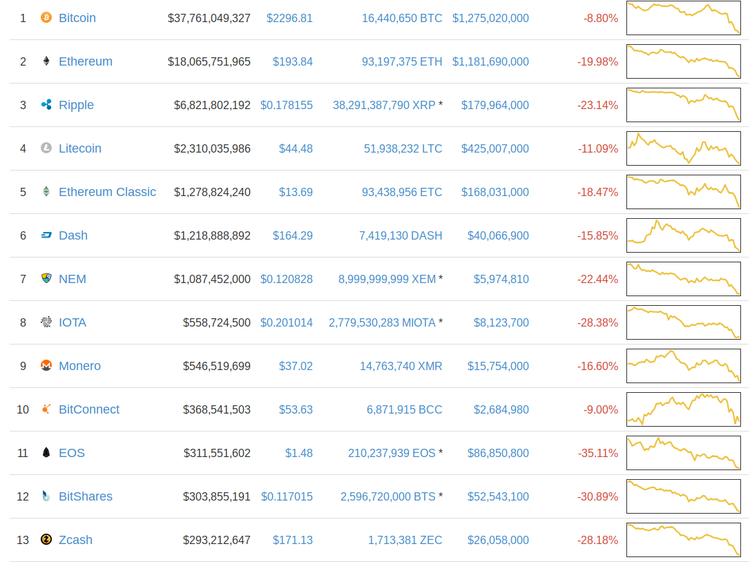Click the BitConnect logo icon

tap(46, 409)
